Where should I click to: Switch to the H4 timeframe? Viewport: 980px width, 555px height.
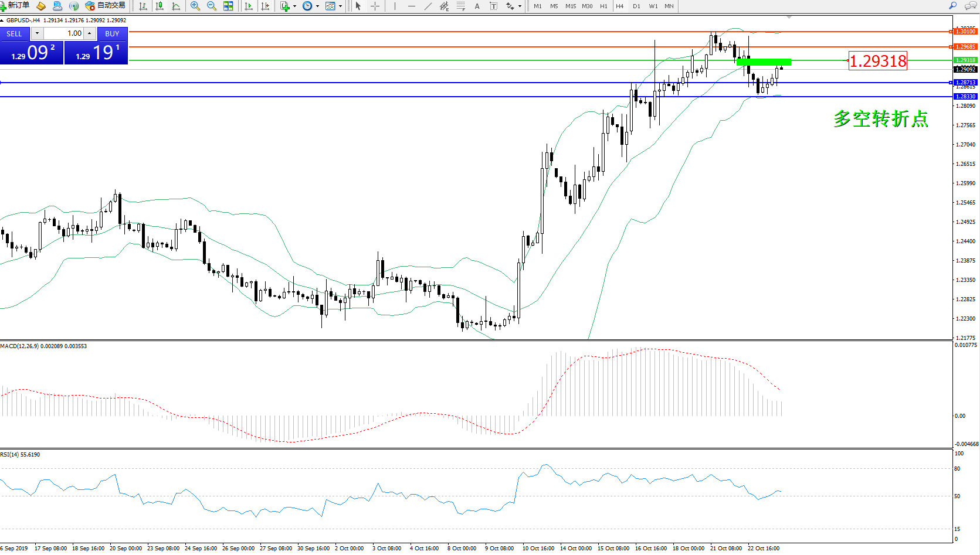[x=620, y=6]
